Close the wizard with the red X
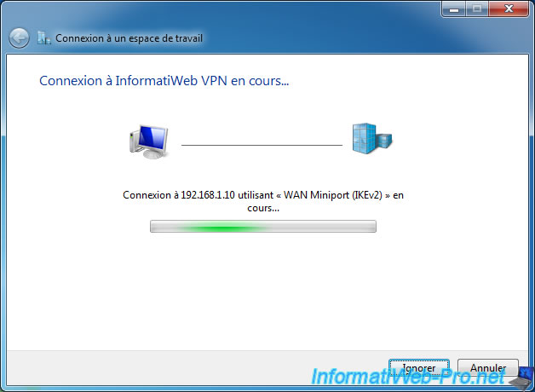 pyautogui.click(x=509, y=9)
